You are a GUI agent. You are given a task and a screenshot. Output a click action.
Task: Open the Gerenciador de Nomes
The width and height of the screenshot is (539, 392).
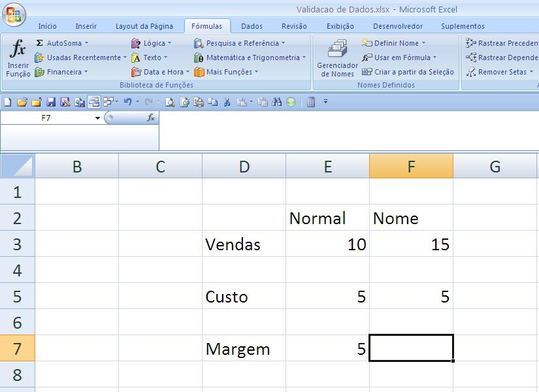(336, 57)
